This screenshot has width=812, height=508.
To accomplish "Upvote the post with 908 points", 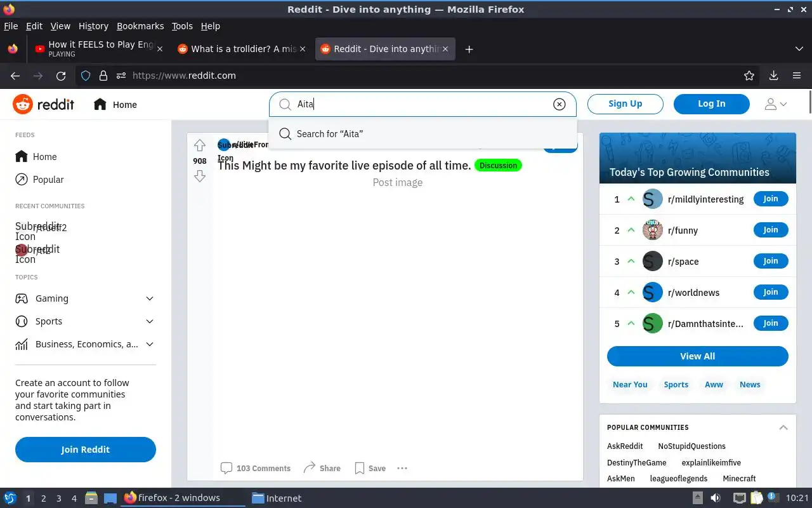I will click(200, 145).
